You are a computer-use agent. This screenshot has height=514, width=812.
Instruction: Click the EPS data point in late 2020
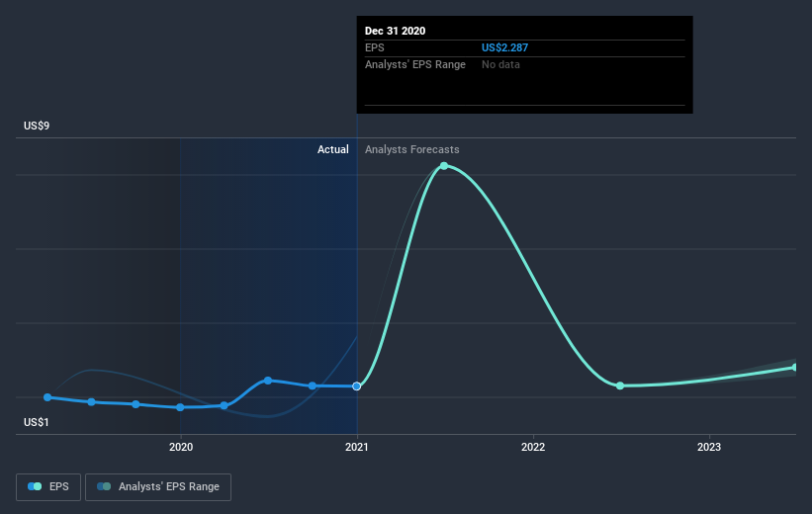click(313, 385)
